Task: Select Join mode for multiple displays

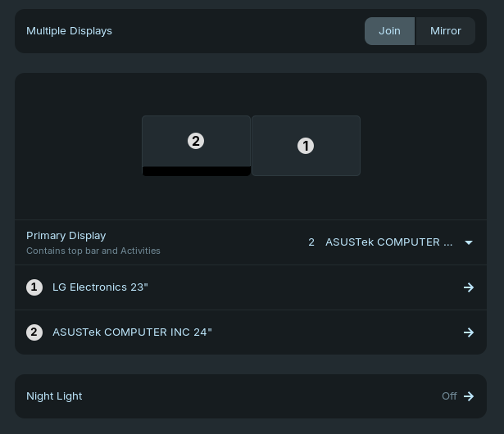Action: 389,31
